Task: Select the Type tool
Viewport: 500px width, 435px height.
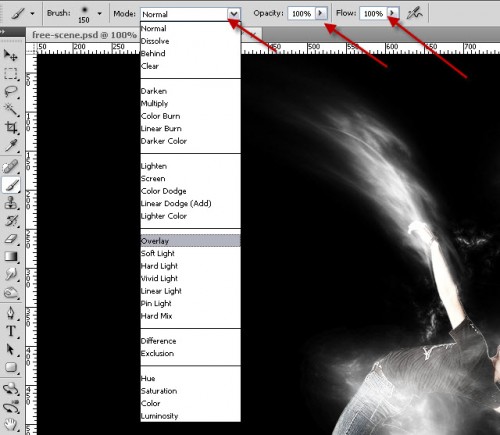Action: pyautogui.click(x=11, y=331)
